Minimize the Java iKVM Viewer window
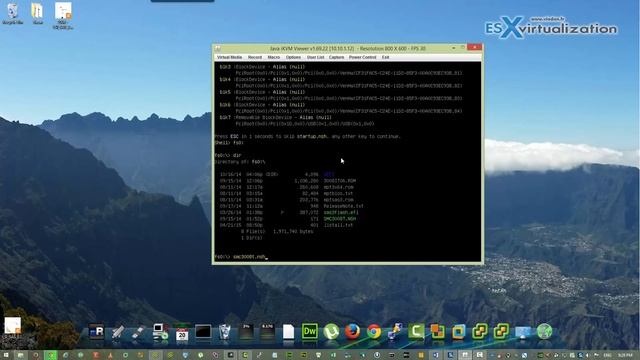This screenshot has height=360, width=640. (x=453, y=48)
